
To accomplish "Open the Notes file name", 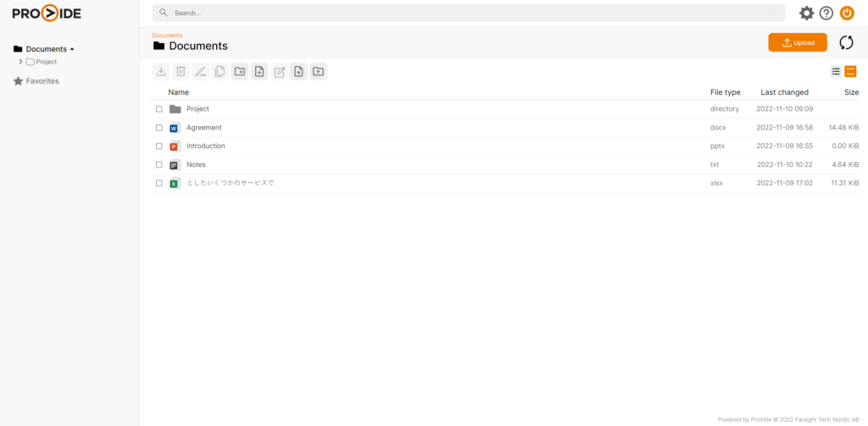I will 196,165.
